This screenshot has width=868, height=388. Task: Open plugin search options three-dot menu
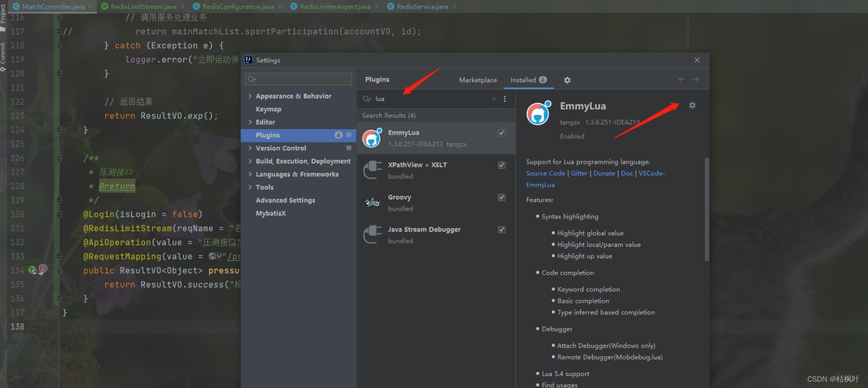coord(505,99)
